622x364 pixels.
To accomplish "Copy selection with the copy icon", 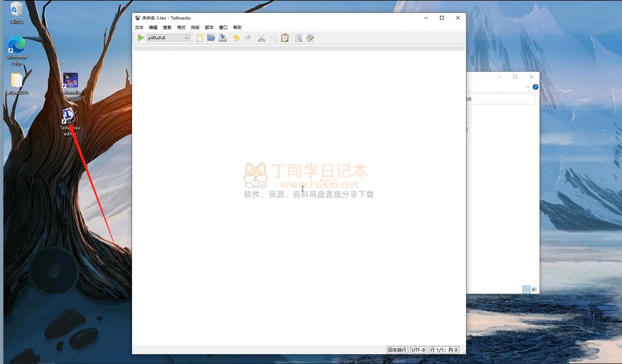I will coord(273,37).
